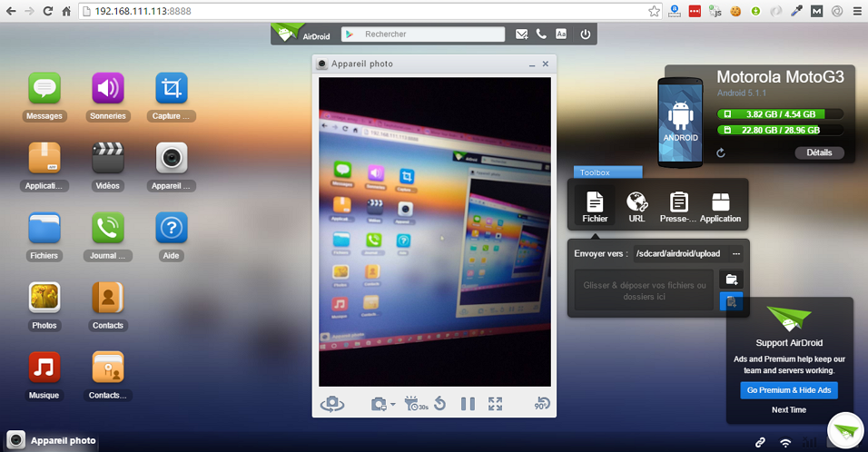The height and width of the screenshot is (452, 868).
Task: Open the Musique icon
Action: point(44,368)
